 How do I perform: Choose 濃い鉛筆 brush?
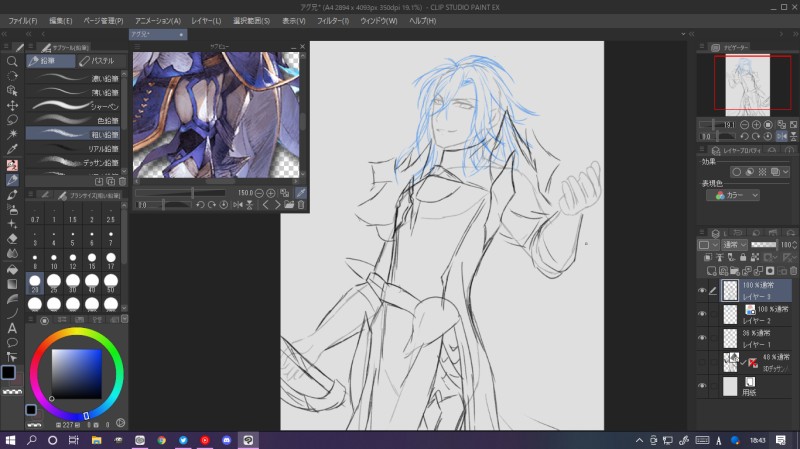click(73, 78)
